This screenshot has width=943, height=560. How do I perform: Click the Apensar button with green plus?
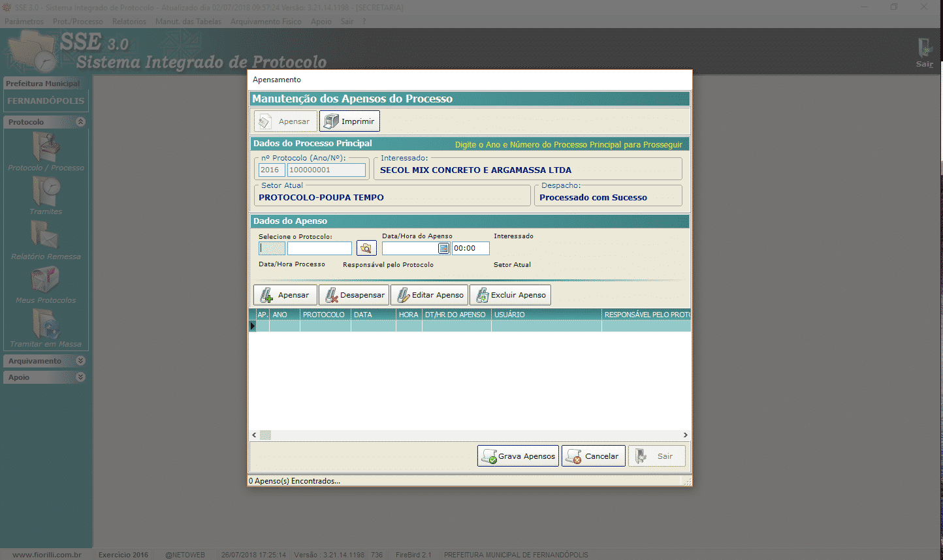285,295
